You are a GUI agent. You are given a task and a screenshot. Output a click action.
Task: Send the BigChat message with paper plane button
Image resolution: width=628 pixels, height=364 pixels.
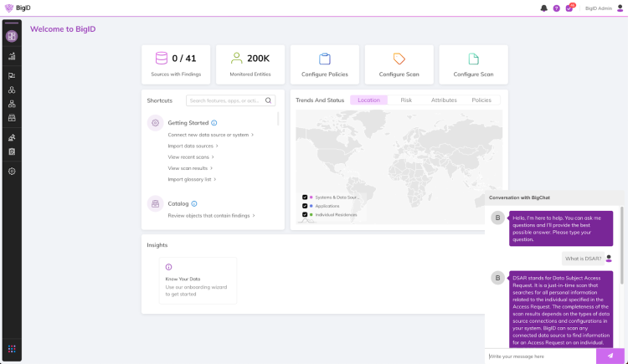[x=610, y=356]
